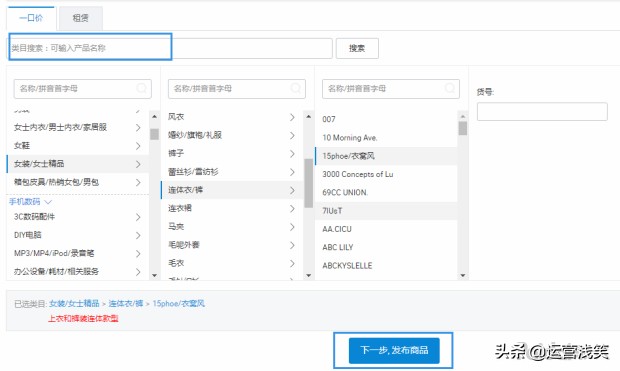Click the 下一步, 发布商品 button
620x371 pixels.
pyautogui.click(x=394, y=350)
